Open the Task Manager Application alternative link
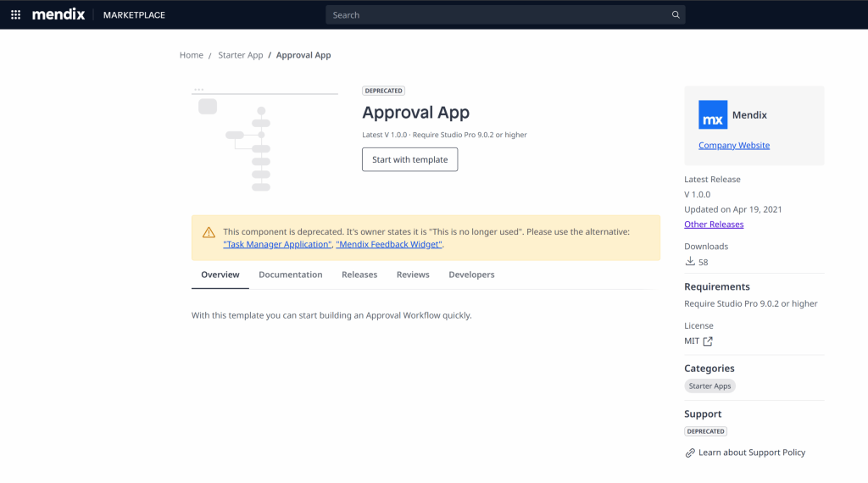The width and height of the screenshot is (868, 483). point(277,244)
